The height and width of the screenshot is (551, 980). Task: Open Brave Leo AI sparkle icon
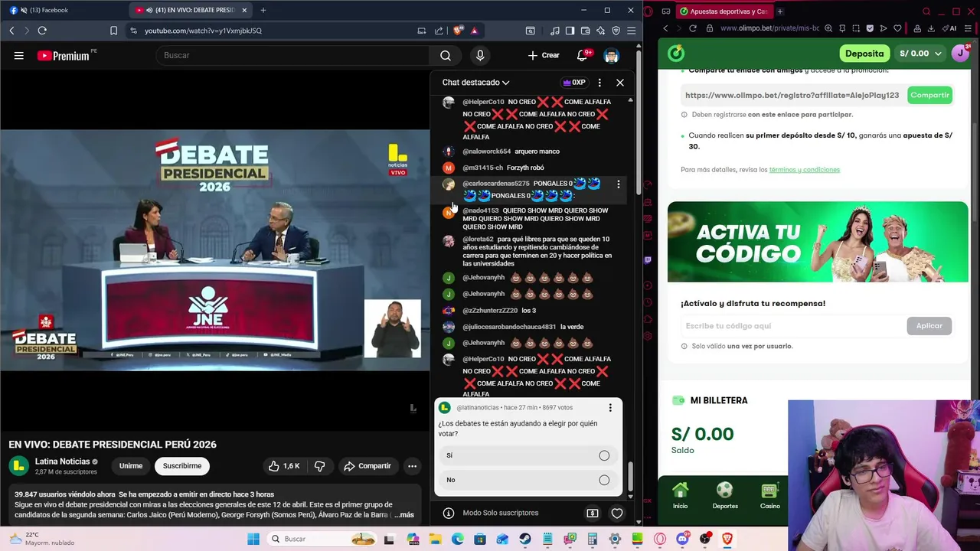[600, 31]
